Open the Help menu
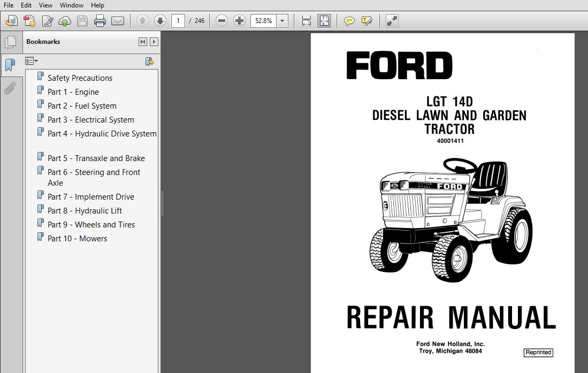 pos(97,5)
